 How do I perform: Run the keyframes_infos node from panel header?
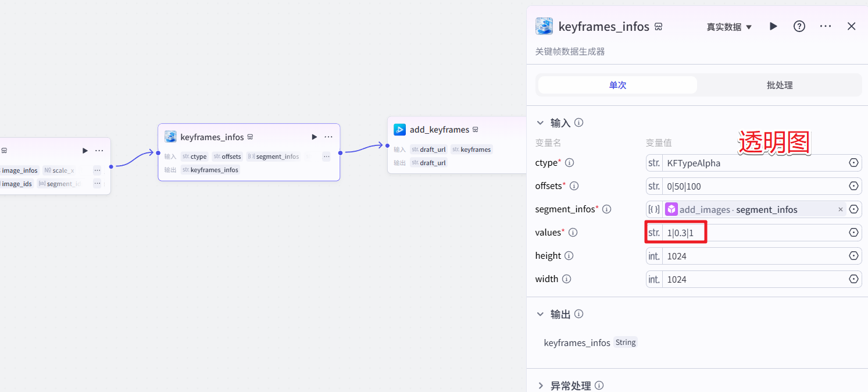tap(773, 26)
